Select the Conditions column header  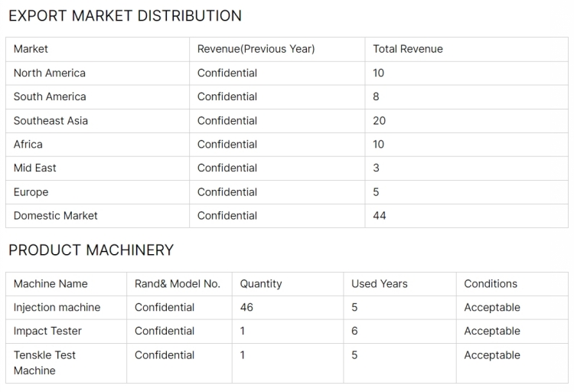point(491,283)
